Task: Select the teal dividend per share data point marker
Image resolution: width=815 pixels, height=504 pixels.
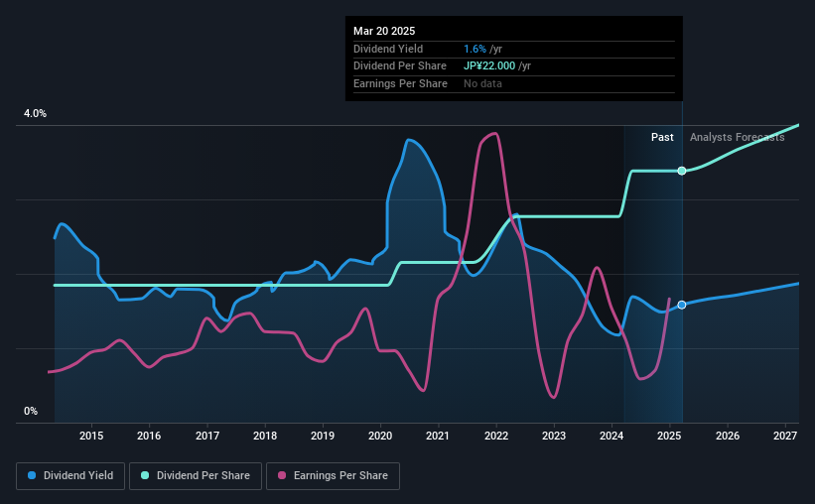Action: [x=682, y=171]
